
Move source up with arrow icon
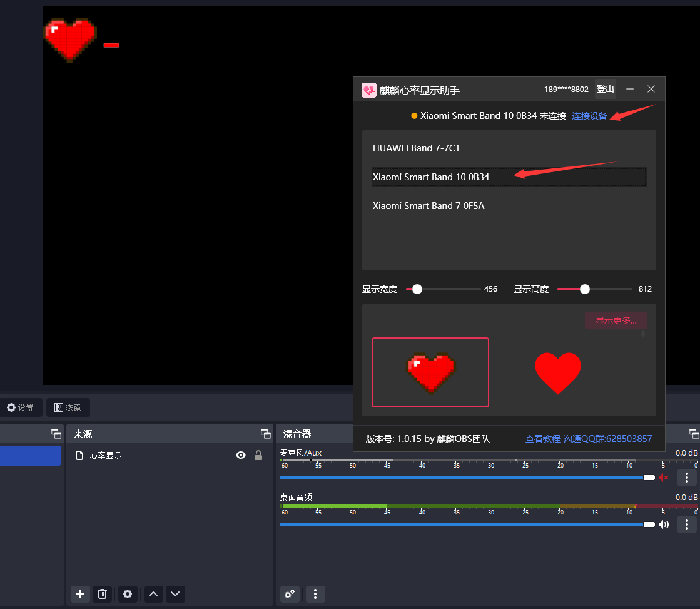coord(153,594)
